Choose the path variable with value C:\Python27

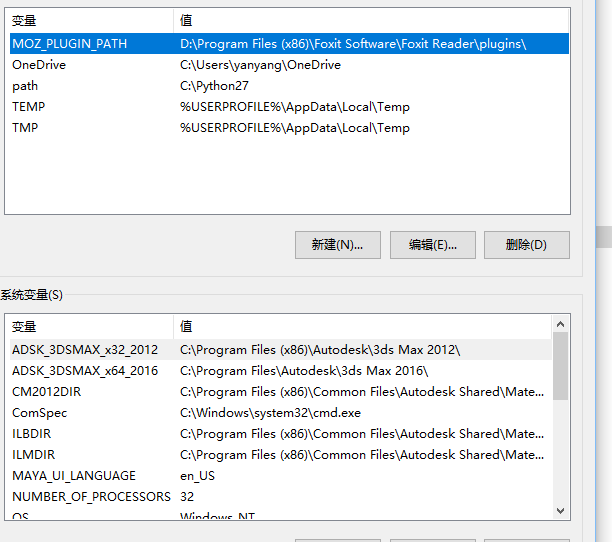coord(25,86)
